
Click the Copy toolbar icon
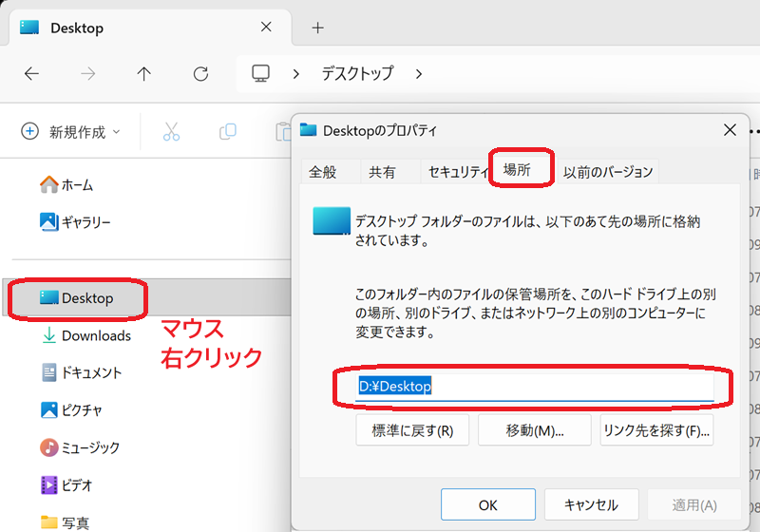pyautogui.click(x=228, y=131)
